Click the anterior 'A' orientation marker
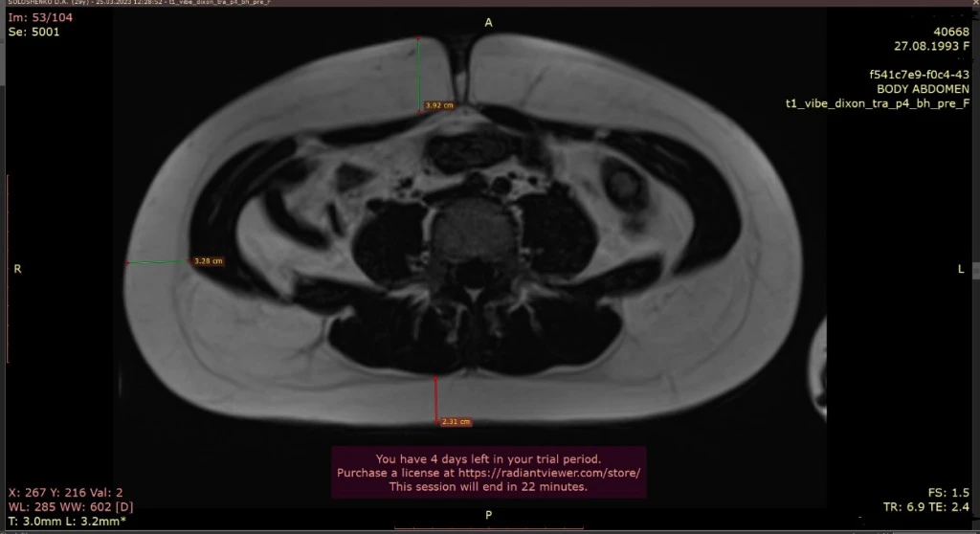Screen dimensions: 980x534 click(x=489, y=23)
